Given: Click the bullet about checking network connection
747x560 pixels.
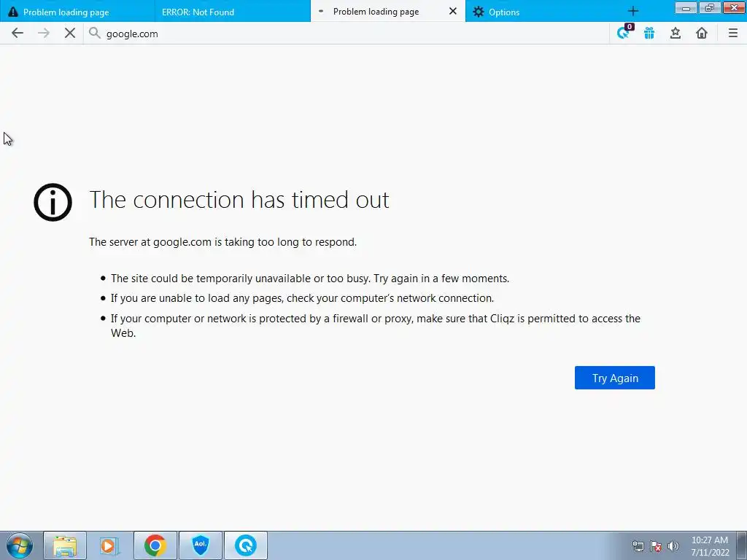Looking at the screenshot, I should [x=302, y=298].
